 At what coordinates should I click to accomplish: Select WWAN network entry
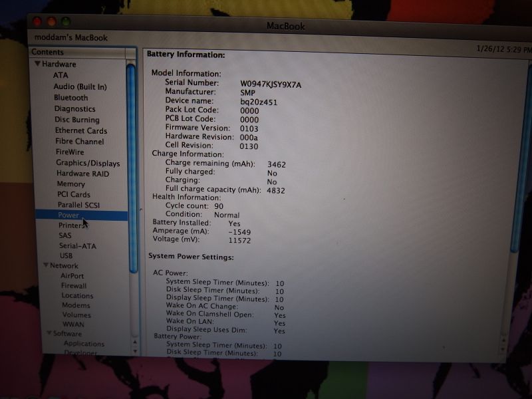tap(73, 325)
